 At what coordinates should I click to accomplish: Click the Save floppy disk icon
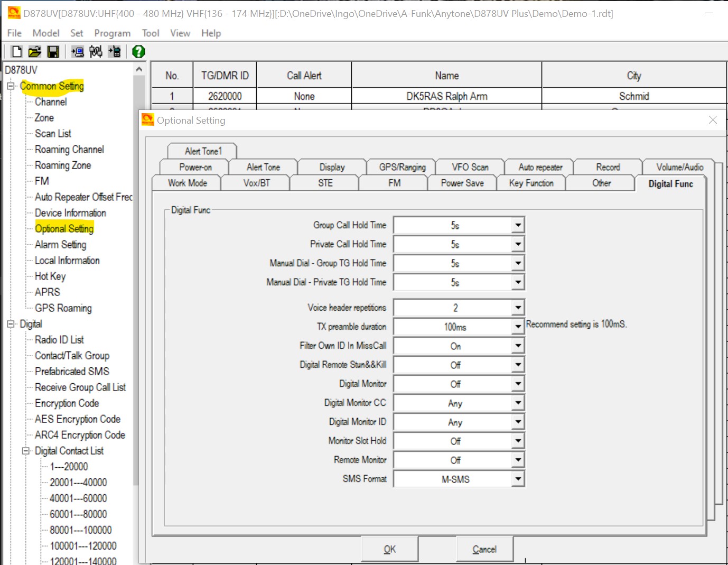53,52
